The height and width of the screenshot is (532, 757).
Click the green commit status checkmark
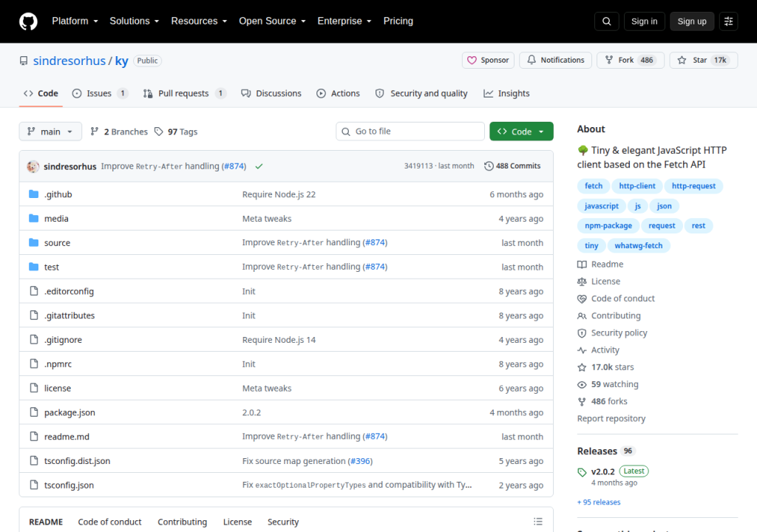[x=259, y=166]
